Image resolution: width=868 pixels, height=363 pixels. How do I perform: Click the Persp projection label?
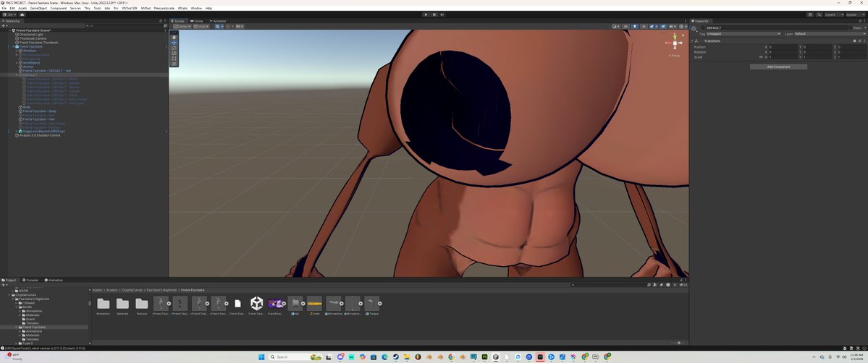click(674, 56)
